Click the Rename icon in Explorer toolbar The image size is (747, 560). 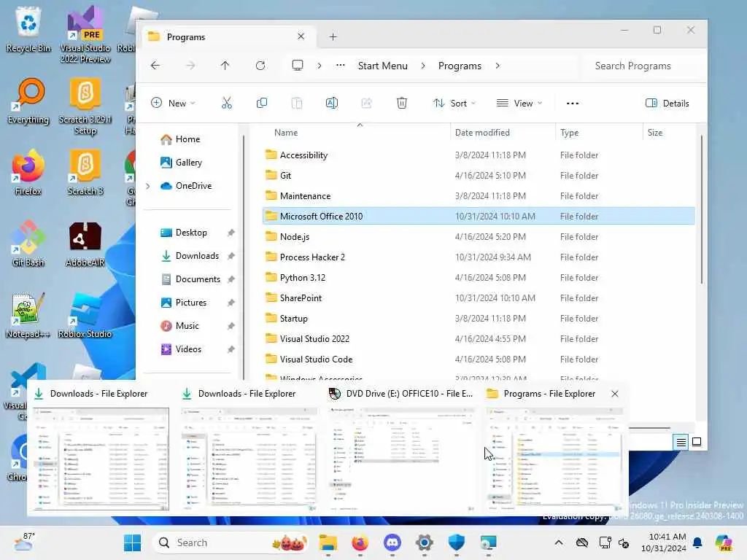[332, 103]
